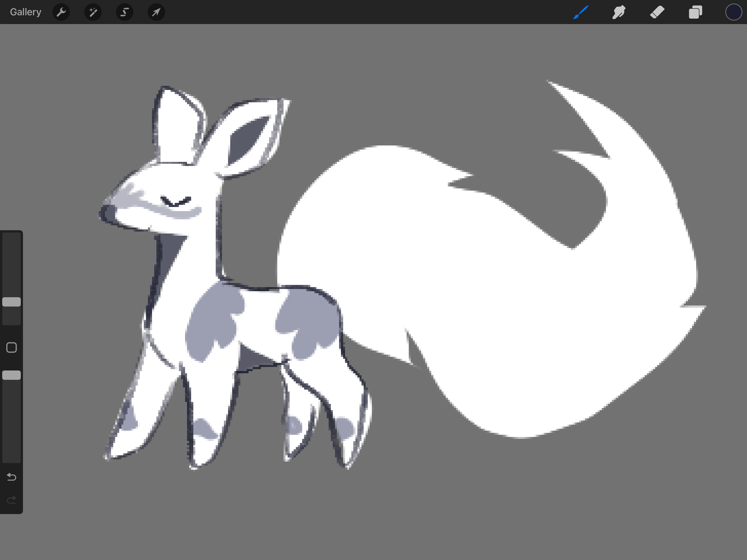Select the Eraser tool

pos(657,12)
